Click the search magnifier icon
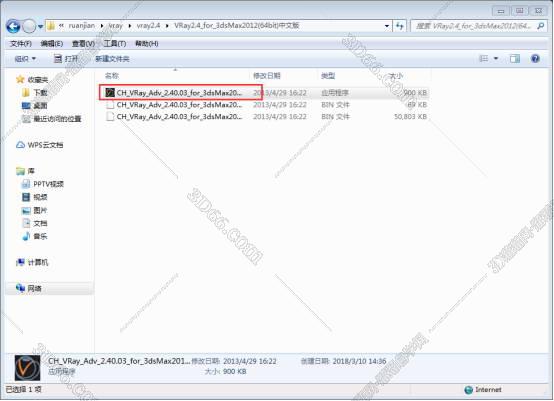Image resolution: width=554 pixels, height=401 pixels. [x=541, y=26]
